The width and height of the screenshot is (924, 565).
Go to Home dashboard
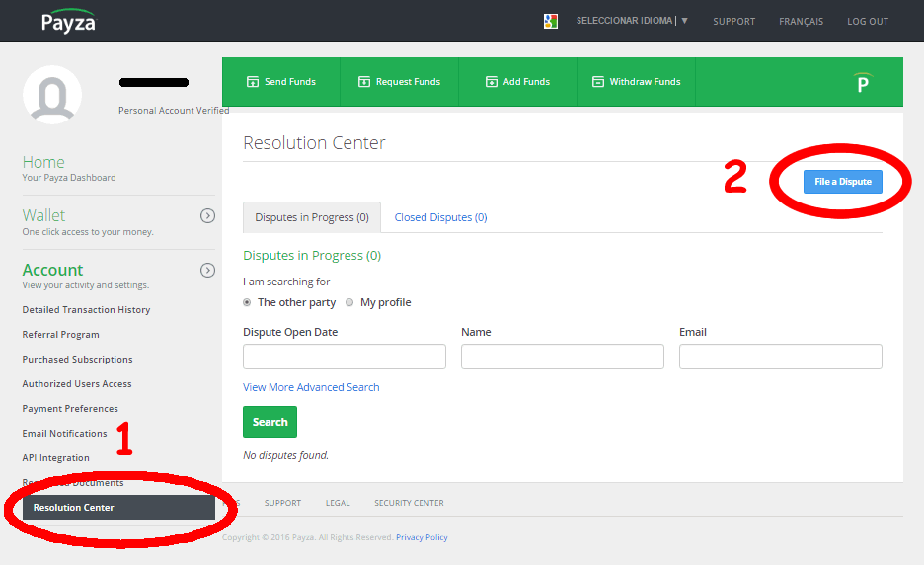tap(43, 162)
